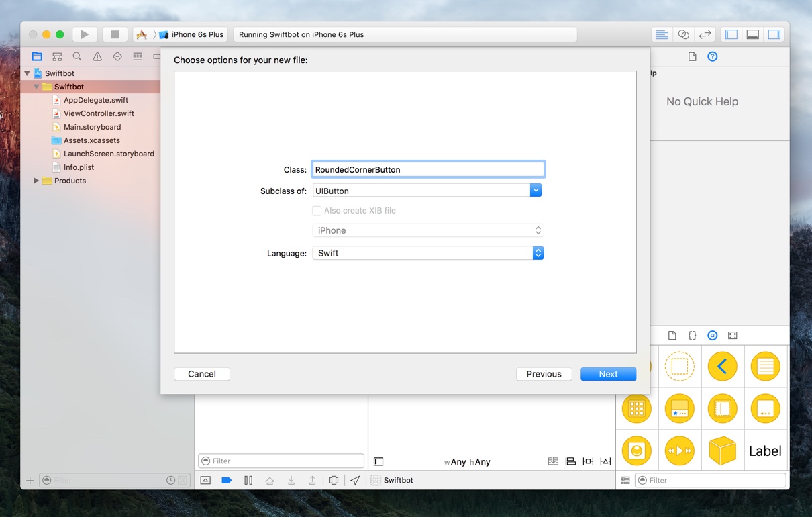812x517 pixels.
Task: Pause program execution in debug bar
Action: (248, 480)
